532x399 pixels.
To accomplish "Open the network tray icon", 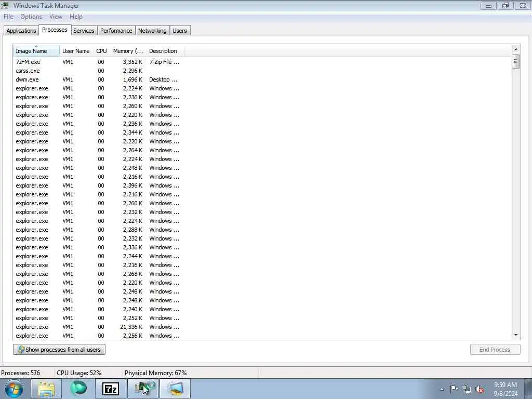I will [x=467, y=389].
